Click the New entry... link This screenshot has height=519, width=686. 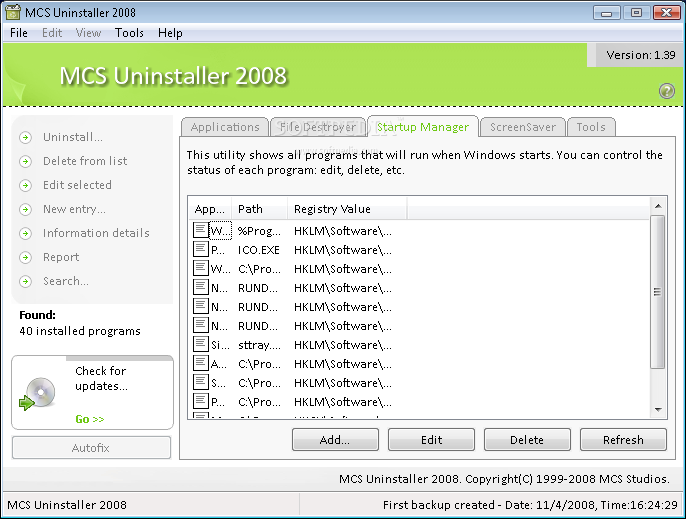click(74, 209)
